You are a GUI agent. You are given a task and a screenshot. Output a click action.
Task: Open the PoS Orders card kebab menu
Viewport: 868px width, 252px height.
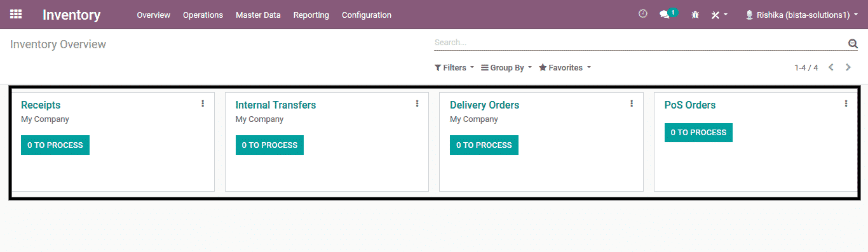point(846,103)
